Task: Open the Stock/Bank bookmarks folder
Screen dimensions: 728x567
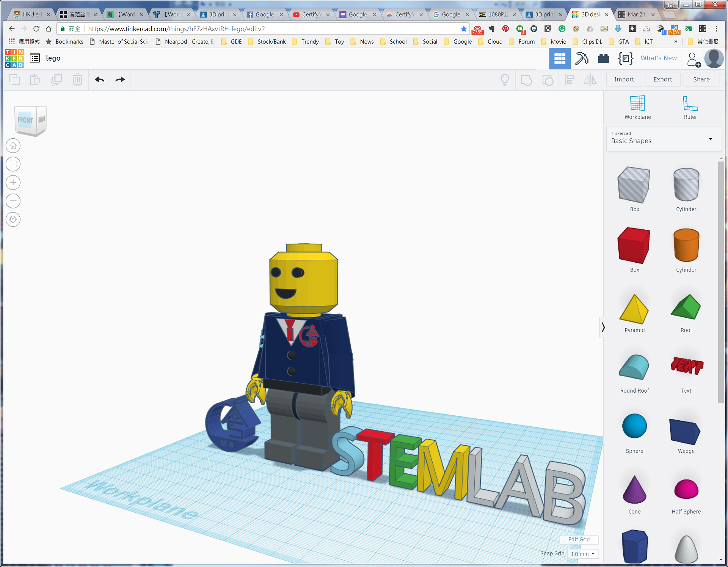Action: (267, 42)
